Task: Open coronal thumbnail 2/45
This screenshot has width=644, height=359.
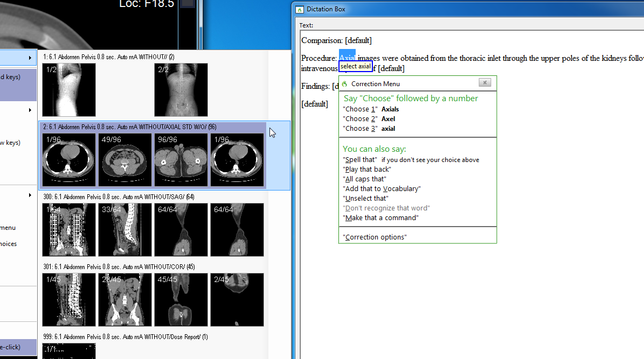Action: tap(237, 300)
